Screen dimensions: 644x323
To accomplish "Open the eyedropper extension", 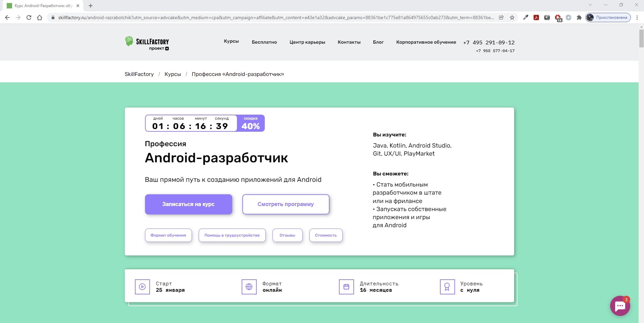I will pyautogui.click(x=526, y=17).
